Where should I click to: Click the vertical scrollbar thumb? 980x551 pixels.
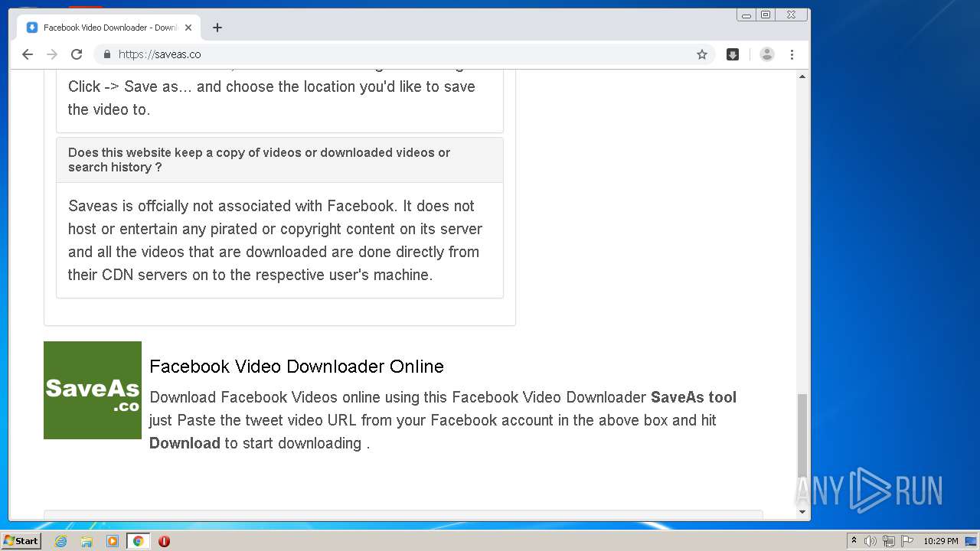click(802, 435)
